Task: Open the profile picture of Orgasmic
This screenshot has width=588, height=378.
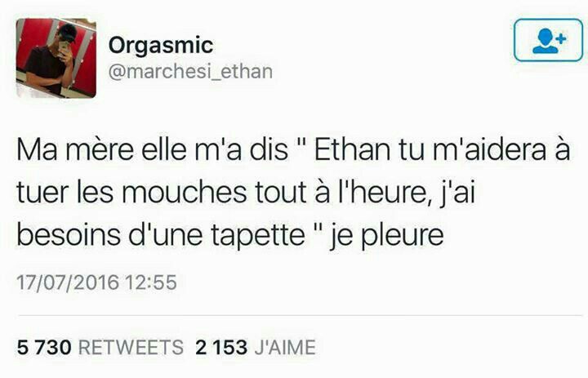Action: click(x=56, y=58)
